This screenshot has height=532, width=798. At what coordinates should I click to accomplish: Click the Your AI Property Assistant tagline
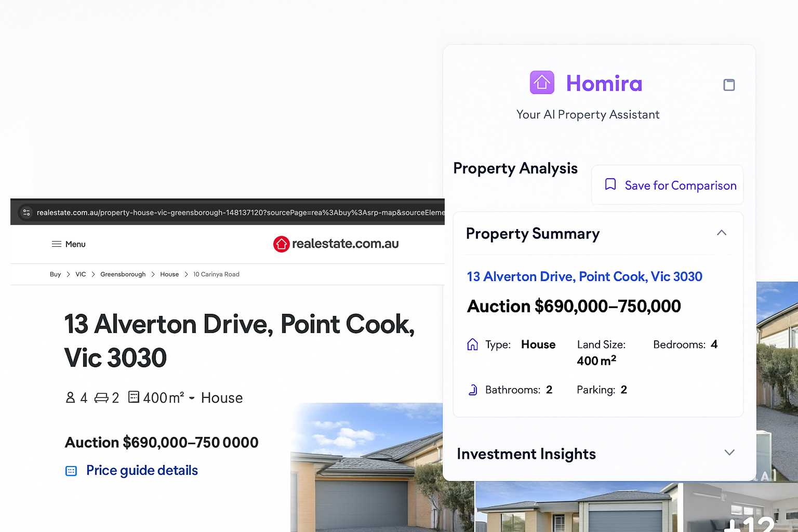pos(588,114)
